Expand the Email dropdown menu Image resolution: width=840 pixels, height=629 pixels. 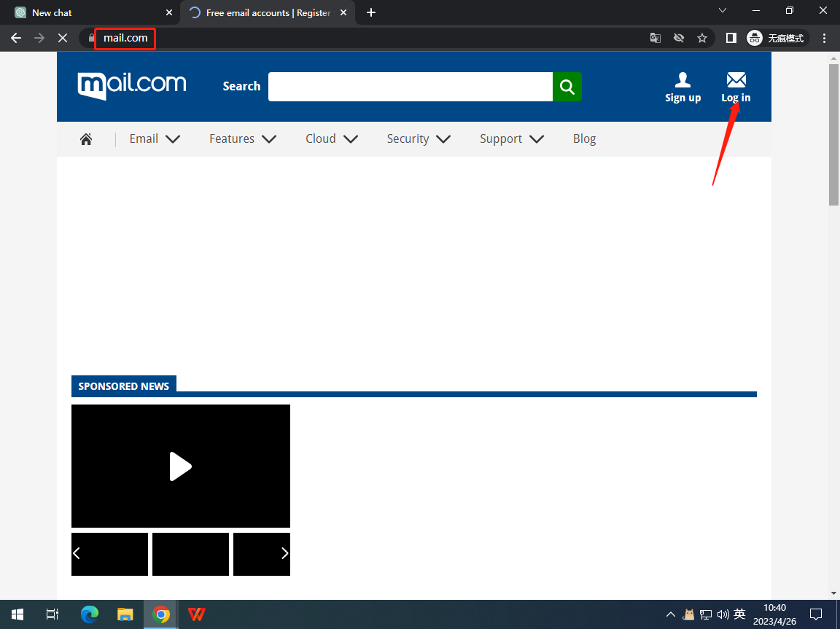click(155, 138)
